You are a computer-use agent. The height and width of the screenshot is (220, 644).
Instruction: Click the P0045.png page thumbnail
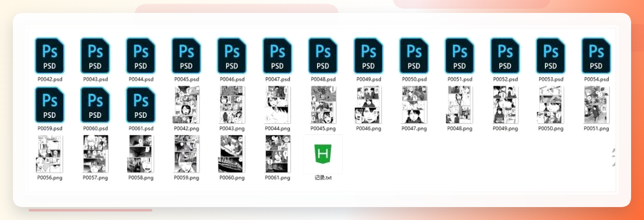click(323, 105)
